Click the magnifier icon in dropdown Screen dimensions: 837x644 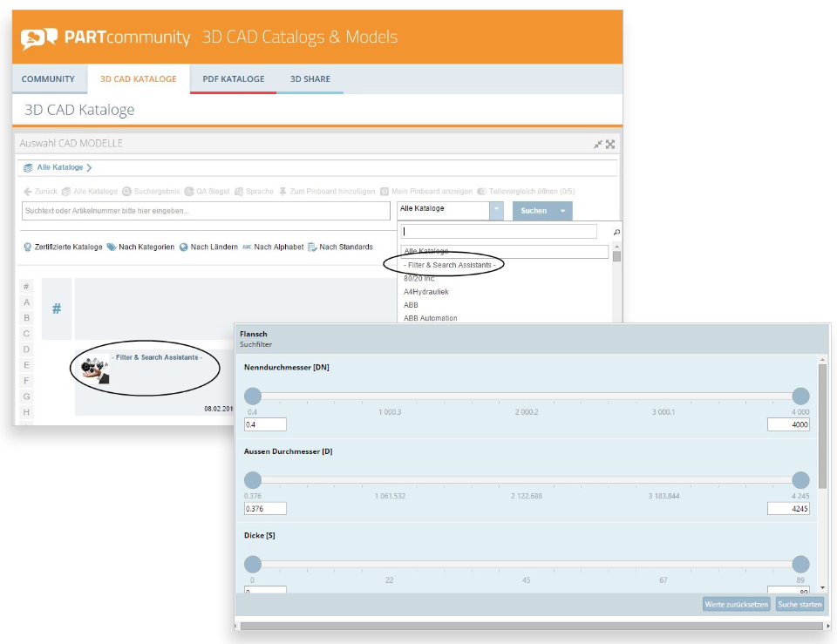point(616,232)
